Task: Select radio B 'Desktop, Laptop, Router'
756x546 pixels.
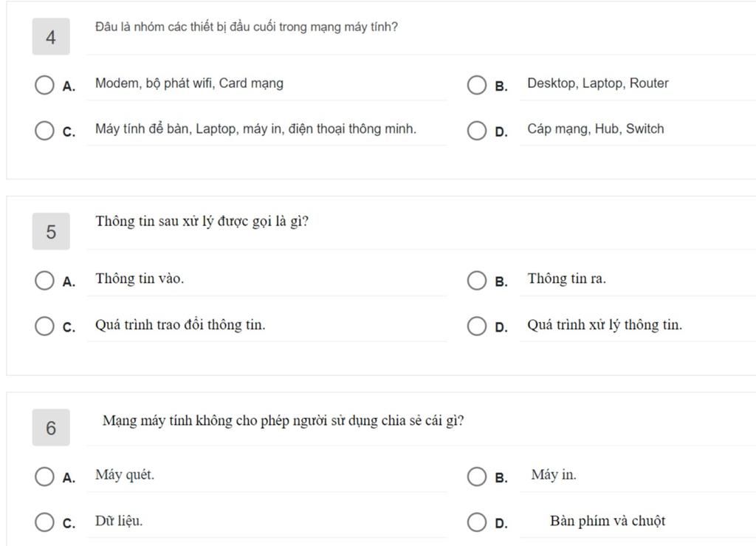Action: click(477, 85)
